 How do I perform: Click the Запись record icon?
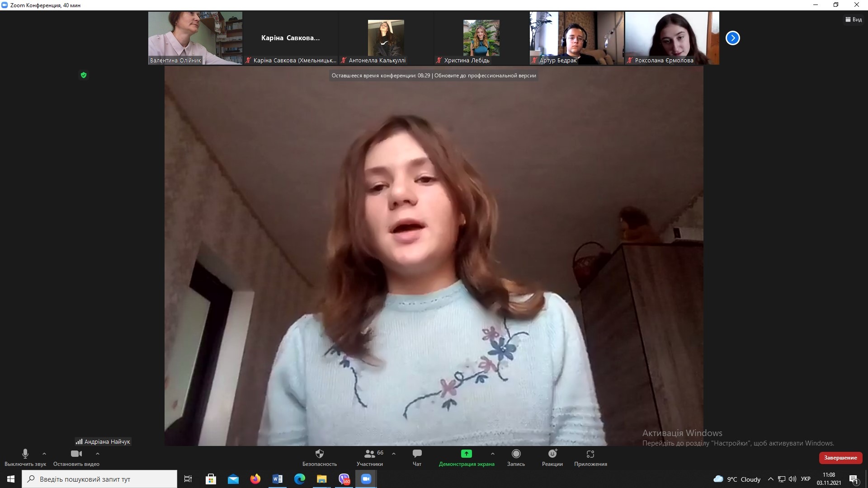[x=516, y=454]
